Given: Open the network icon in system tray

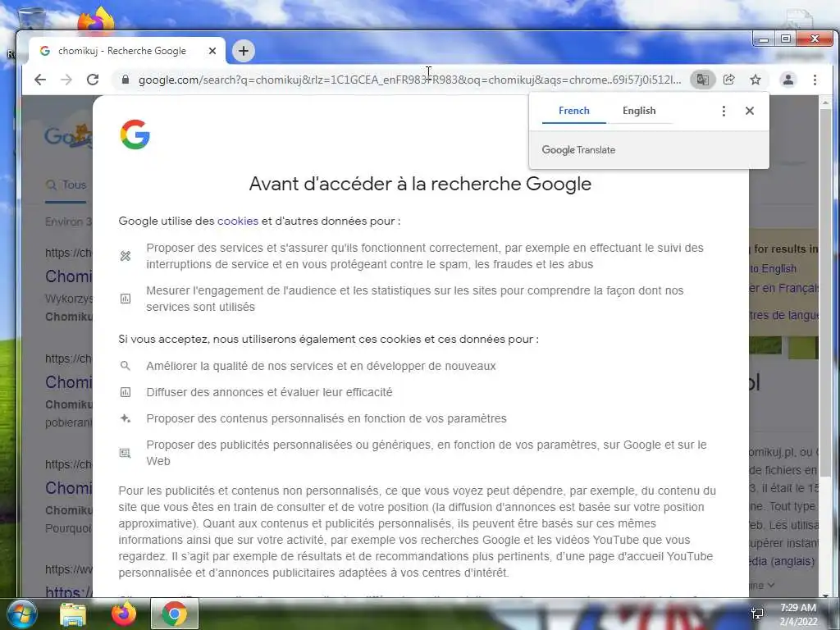Looking at the screenshot, I should pyautogui.click(x=757, y=614).
